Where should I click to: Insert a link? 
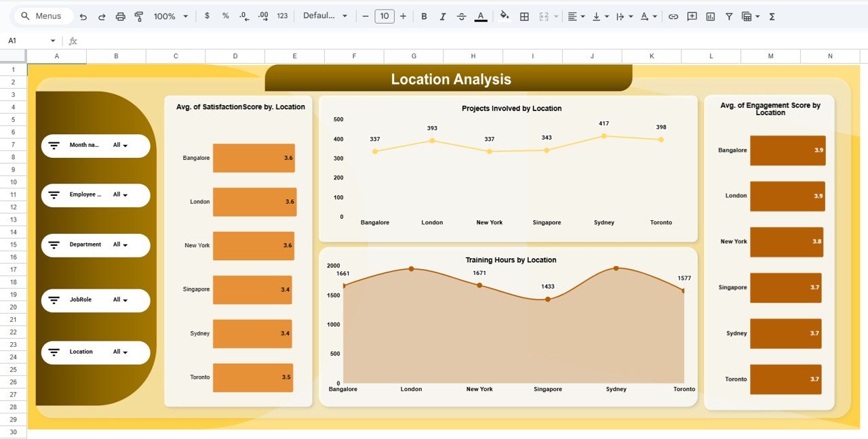[x=673, y=16]
